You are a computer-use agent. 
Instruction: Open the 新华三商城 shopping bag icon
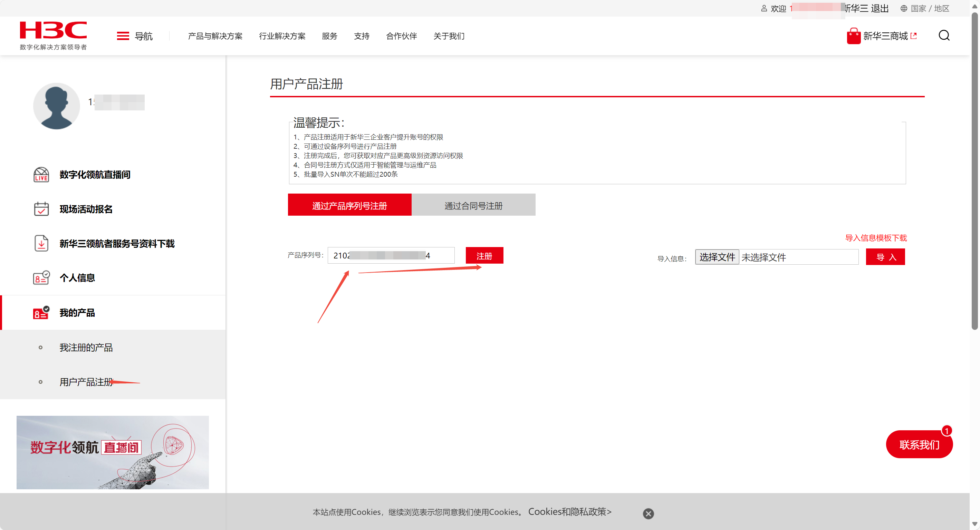coord(853,36)
